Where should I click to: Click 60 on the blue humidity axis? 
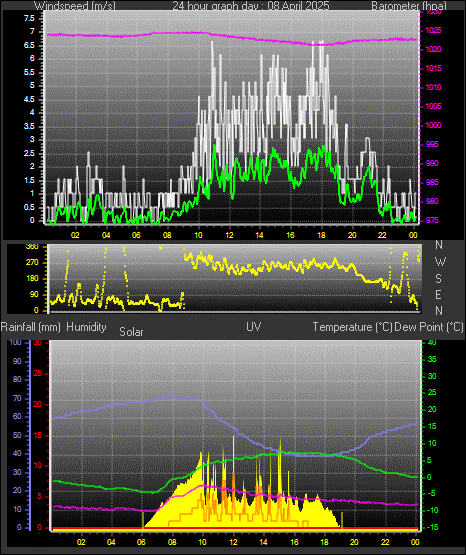point(17,417)
